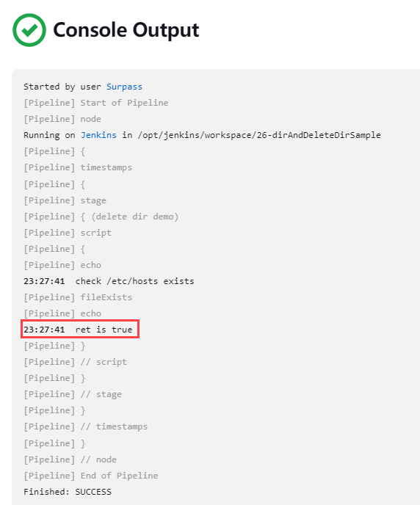The height and width of the screenshot is (505, 420).
Task: Open the Surpass user link
Action: [x=124, y=87]
